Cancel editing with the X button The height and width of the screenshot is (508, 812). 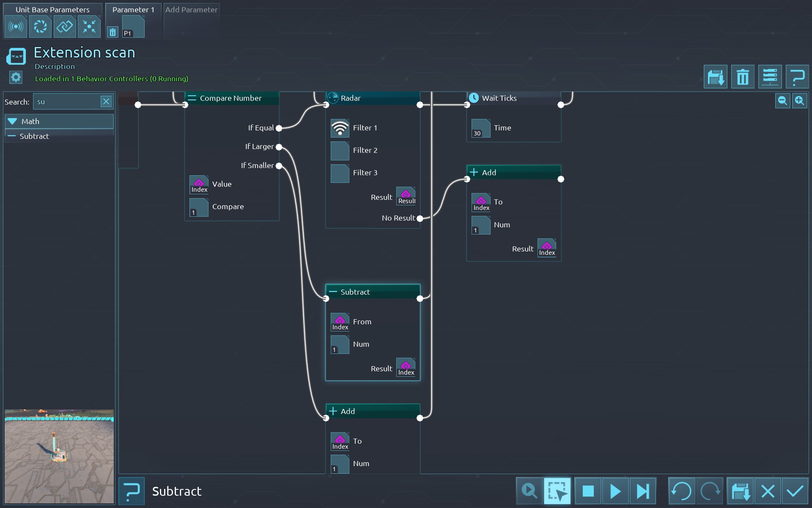pos(768,491)
